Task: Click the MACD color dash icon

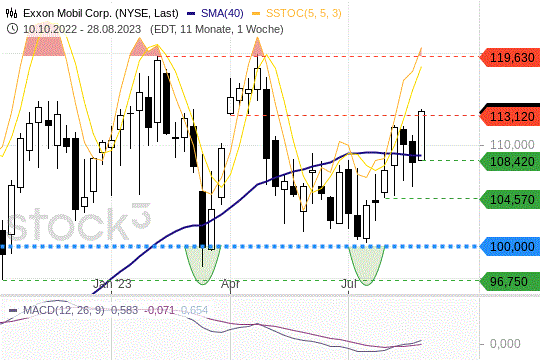Action: 13,310
